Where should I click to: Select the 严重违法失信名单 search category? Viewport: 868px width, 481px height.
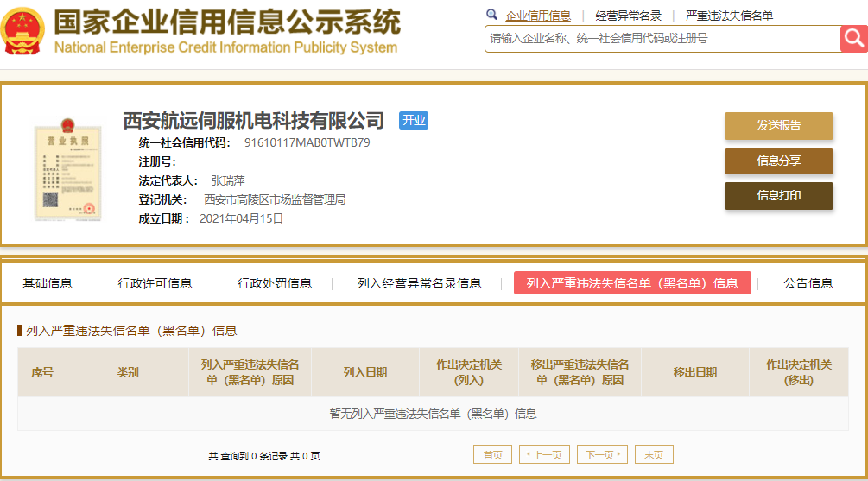point(729,16)
